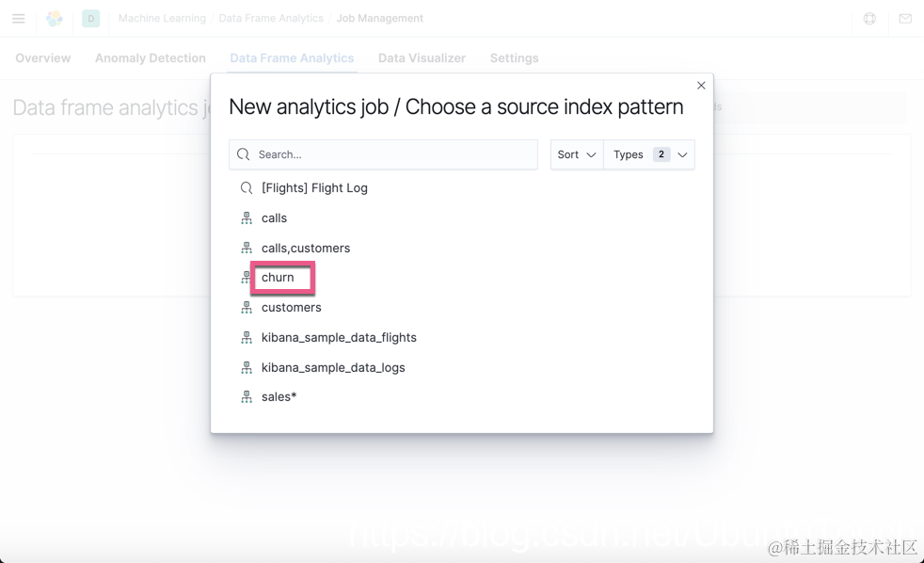Click the Elastic logo icon
Viewport: 924px width, 563px height.
55,18
